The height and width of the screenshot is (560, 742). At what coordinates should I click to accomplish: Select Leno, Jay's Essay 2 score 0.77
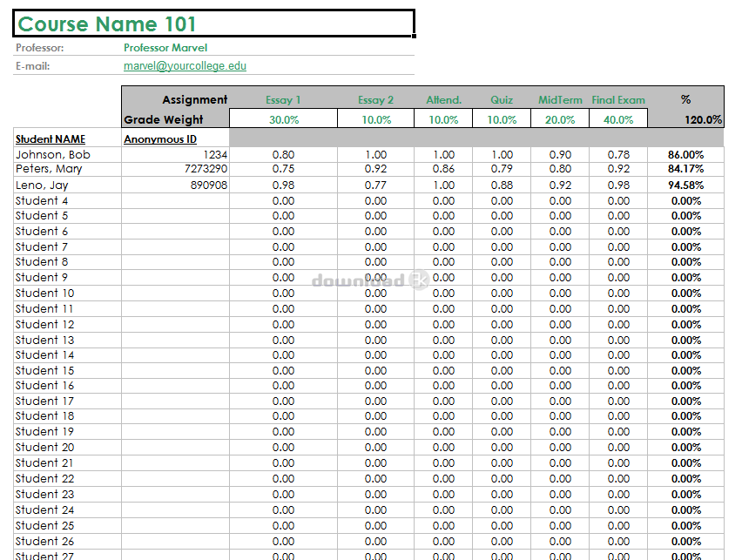click(375, 186)
